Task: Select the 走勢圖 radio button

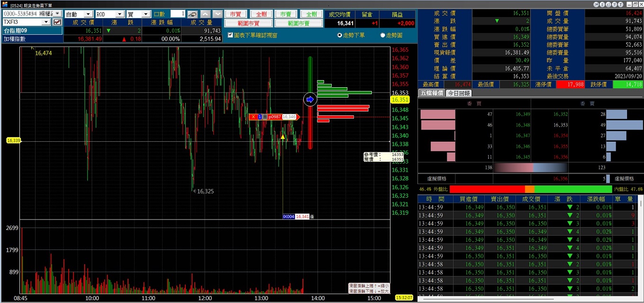Action: pyautogui.click(x=383, y=35)
